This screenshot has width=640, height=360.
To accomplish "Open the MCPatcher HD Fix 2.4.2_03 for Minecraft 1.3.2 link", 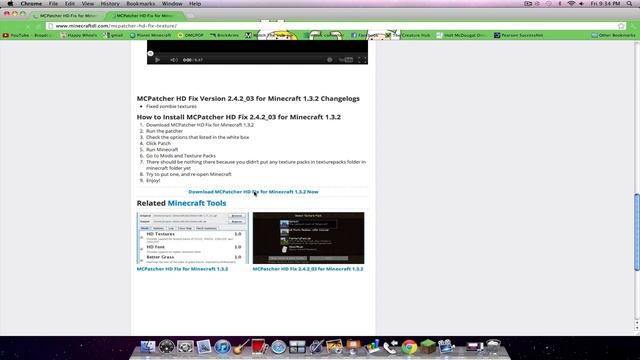I will (308, 269).
